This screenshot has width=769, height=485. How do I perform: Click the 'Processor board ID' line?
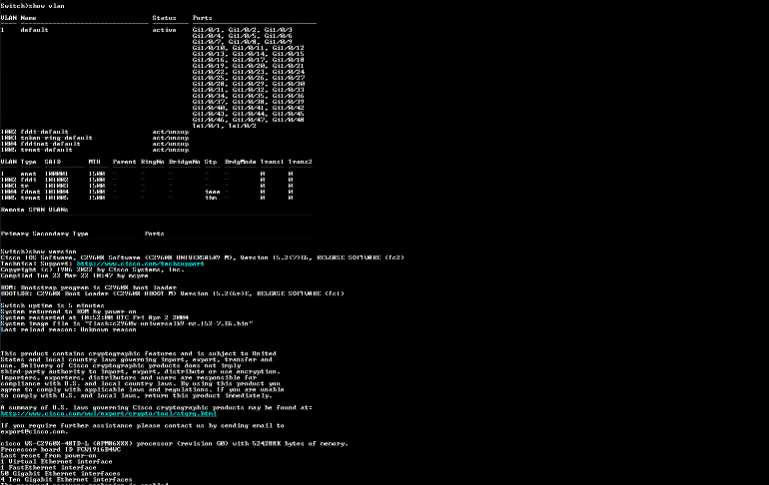click(x=60, y=450)
